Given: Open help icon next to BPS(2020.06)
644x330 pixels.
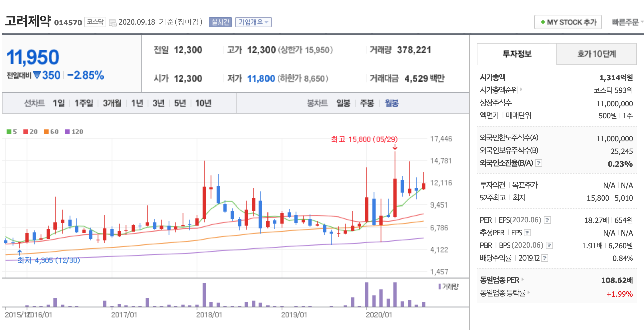Looking at the screenshot, I should (549, 245).
